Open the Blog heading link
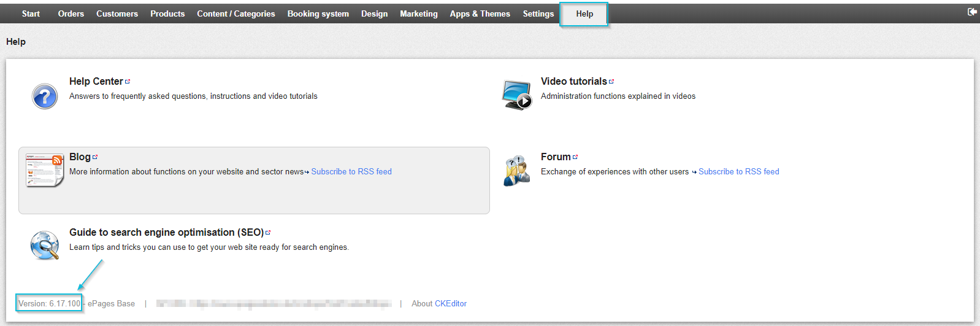Image resolution: width=980 pixels, height=326 pixels. click(80, 157)
